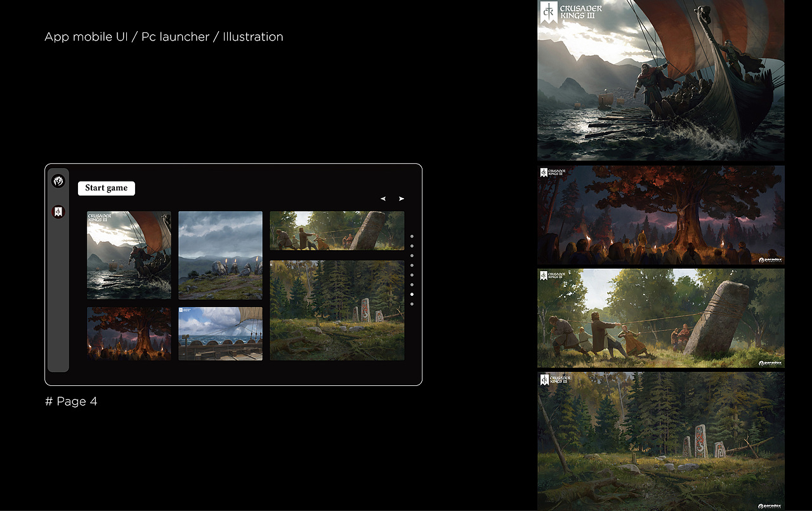Select the last pagination dot
Viewport: 812px width, 511px height.
(x=412, y=304)
